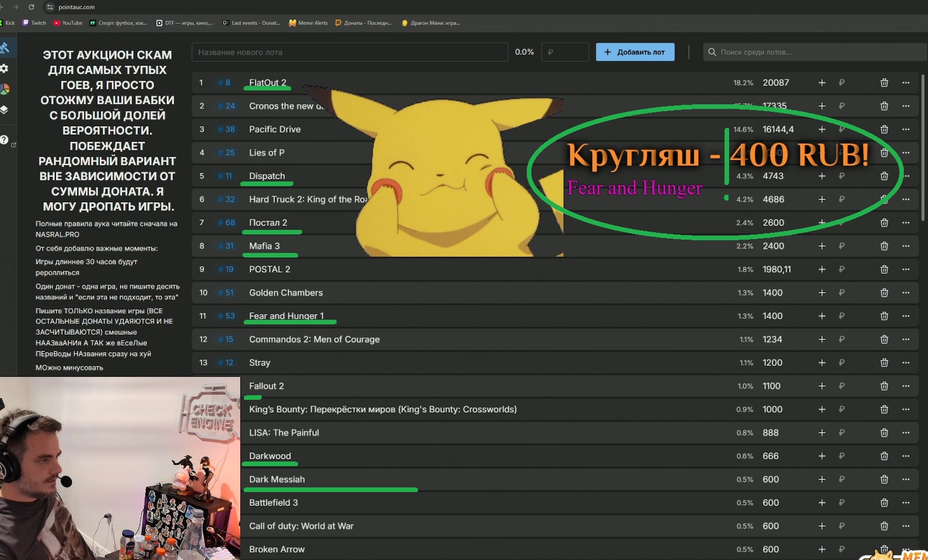This screenshot has height=560, width=928.
Task: Delete the FlatOut 2 lot with trash icon
Action: click(x=884, y=83)
